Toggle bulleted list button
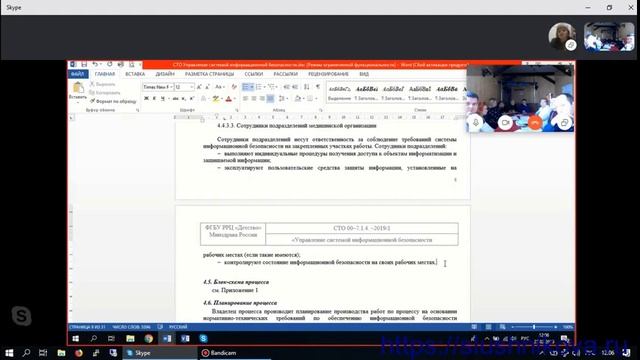Screen dimensions: 640x360 pos(245,87)
